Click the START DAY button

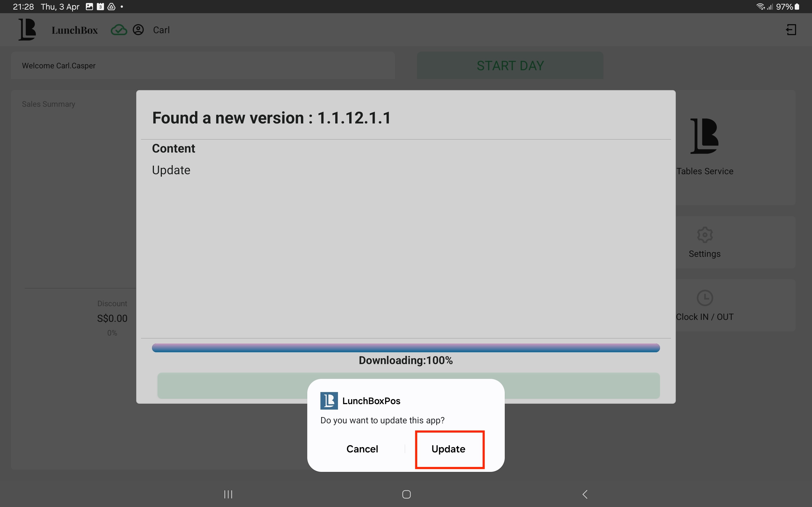pos(510,65)
